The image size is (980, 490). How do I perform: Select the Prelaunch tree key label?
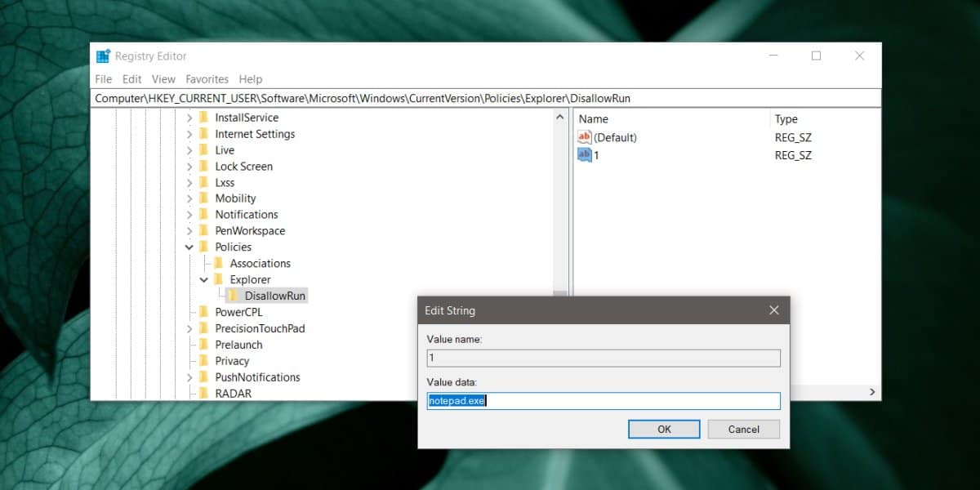pyautogui.click(x=238, y=345)
